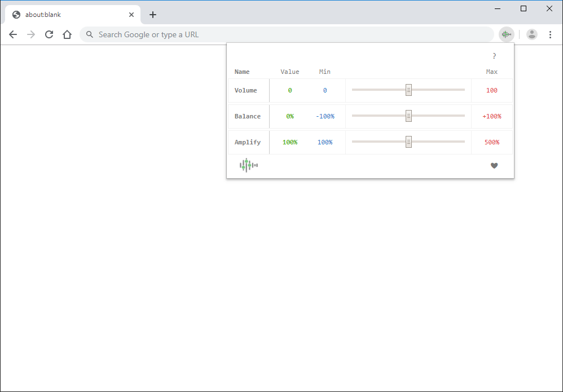Click the Value column header
This screenshot has height=392, width=563.
pyautogui.click(x=290, y=72)
